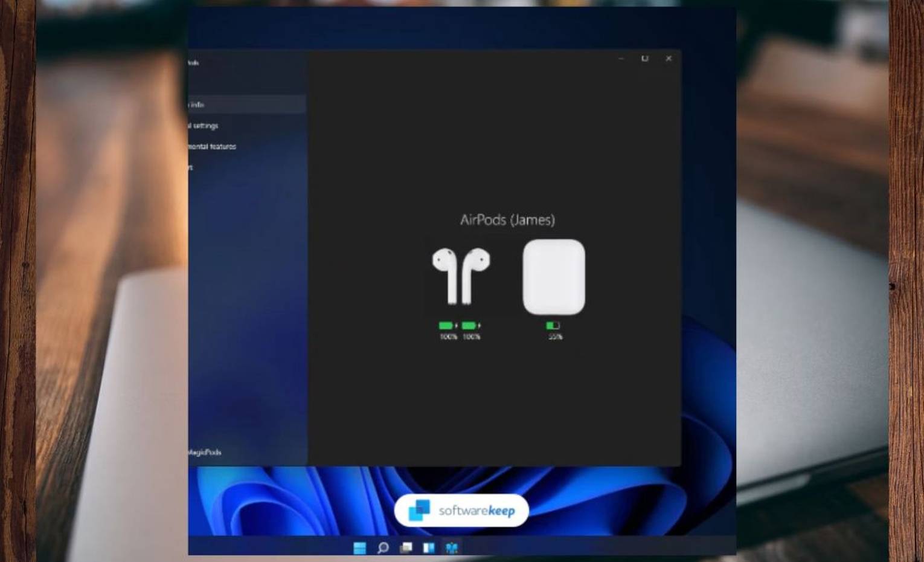Open experimental features sidebar item

pos(247,146)
